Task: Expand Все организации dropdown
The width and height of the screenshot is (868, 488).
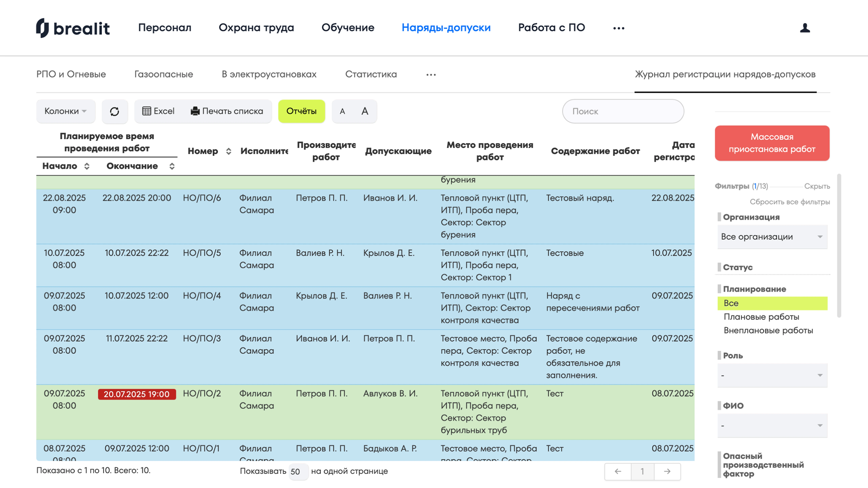Action: point(772,237)
